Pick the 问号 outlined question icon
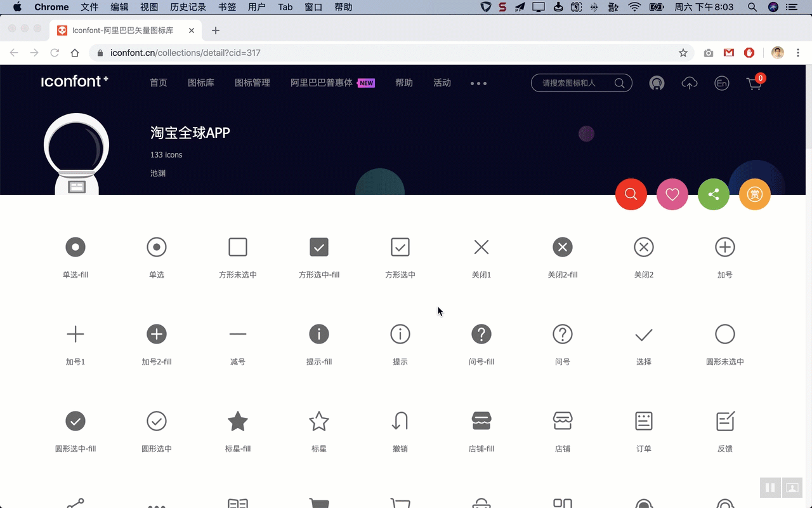 563,334
